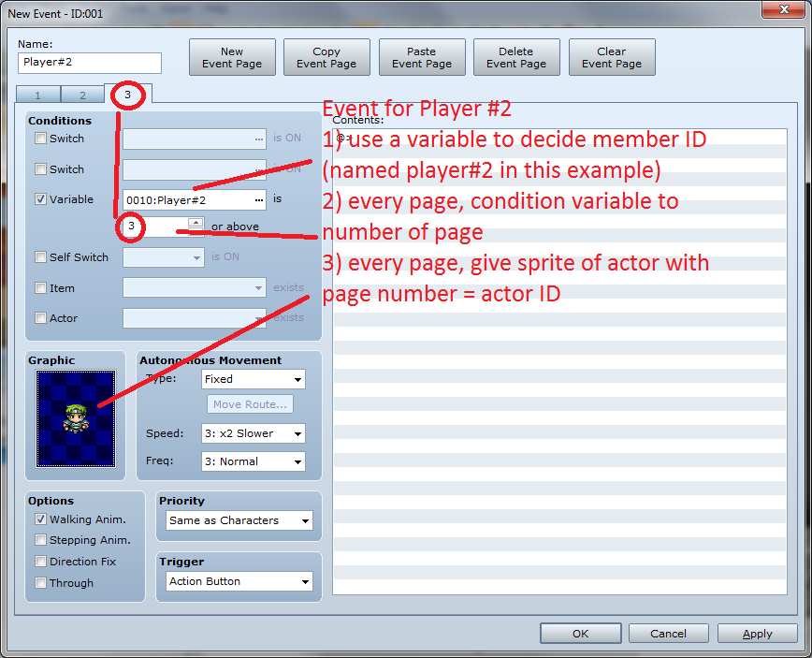Screen dimensions: 812x658
Task: Uncheck the Variable condition checkbox
Action: pyautogui.click(x=40, y=199)
